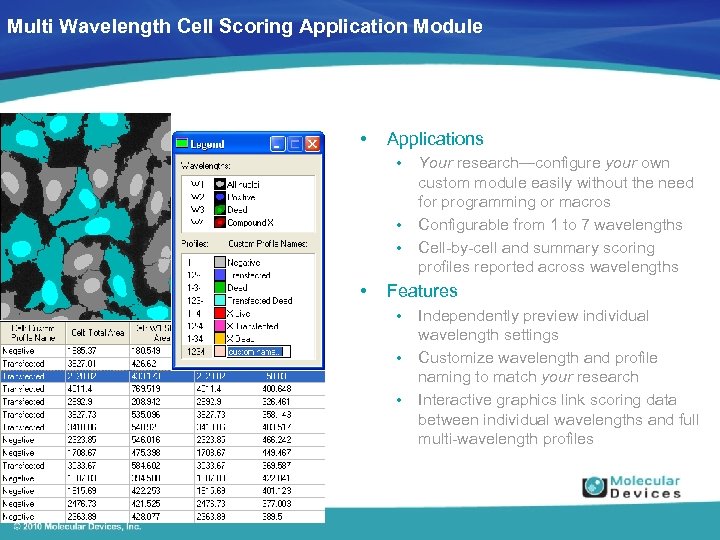Screen dimensions: 720x540
Task: Click Negative in the 1585.37 row
Action: click(18, 351)
